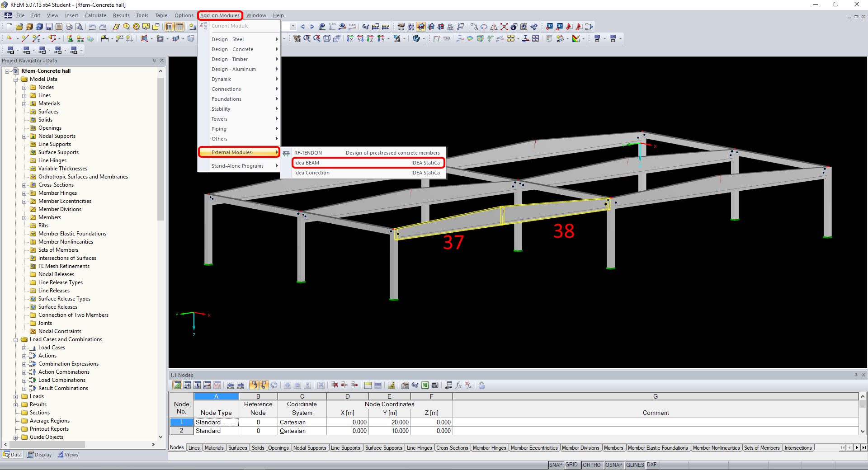Click the New document icon
Viewport: 868px width, 470px height.
click(9, 27)
